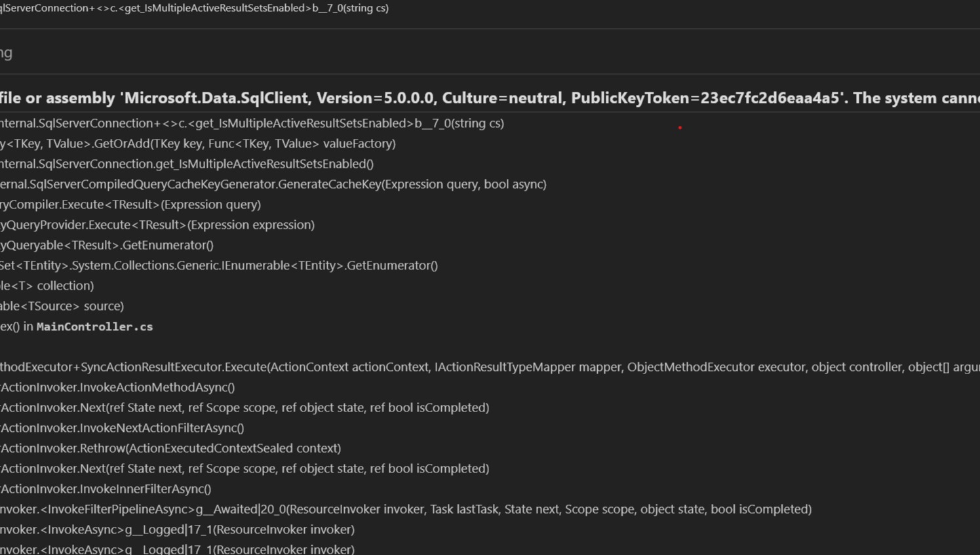Image resolution: width=980 pixels, height=555 pixels.
Task: Select the frame ending in "<TSource> source)"
Action: [62, 306]
